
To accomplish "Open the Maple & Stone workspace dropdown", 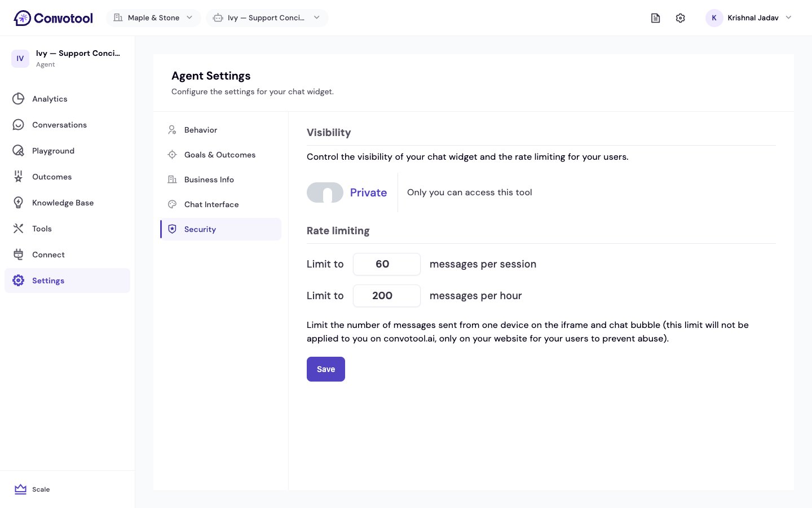I will coord(153,18).
